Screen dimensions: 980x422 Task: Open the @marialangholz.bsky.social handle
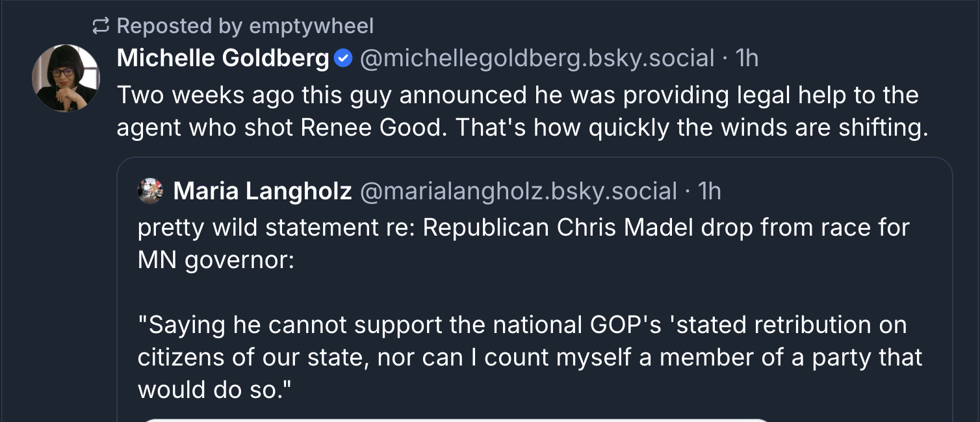518,191
